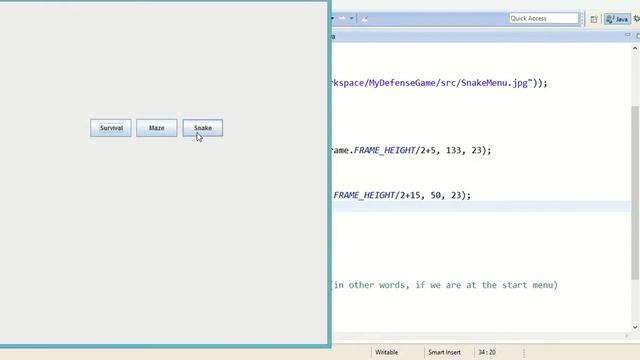Minimize the editor area icon

point(628,36)
